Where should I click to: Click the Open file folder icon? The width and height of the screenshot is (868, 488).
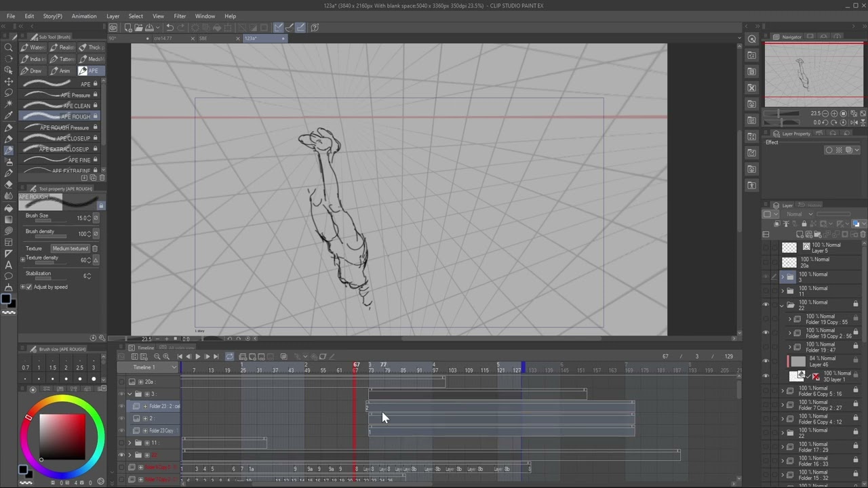point(138,28)
